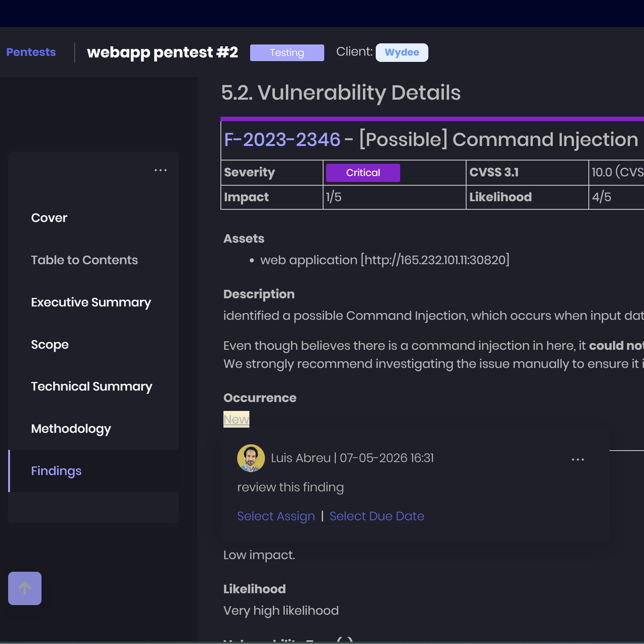Open the comment three-dot options menu
Screen dimensions: 644x644
(x=578, y=459)
